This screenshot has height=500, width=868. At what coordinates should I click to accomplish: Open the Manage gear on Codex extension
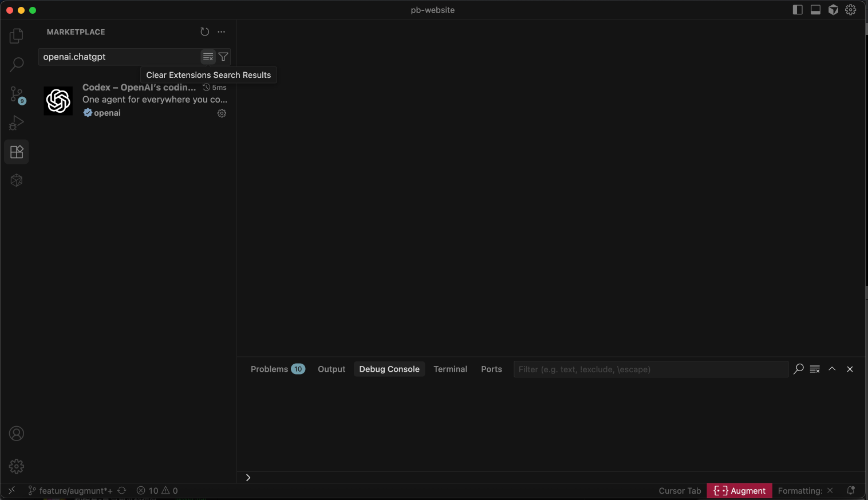[222, 113]
